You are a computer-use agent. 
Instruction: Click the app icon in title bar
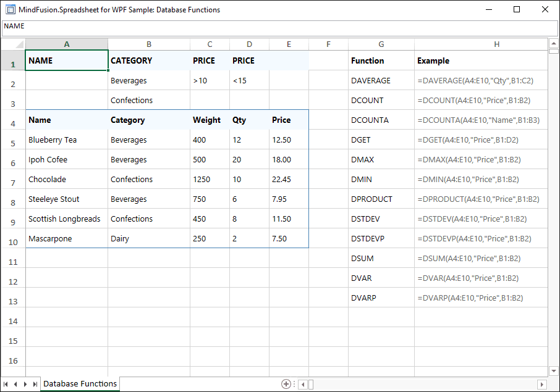(x=11, y=10)
